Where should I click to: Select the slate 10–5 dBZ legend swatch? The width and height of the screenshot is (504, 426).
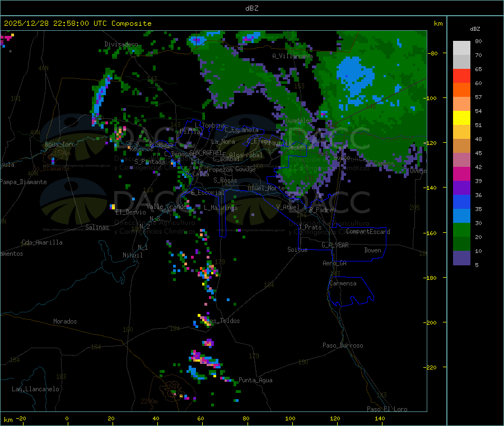pos(461,258)
